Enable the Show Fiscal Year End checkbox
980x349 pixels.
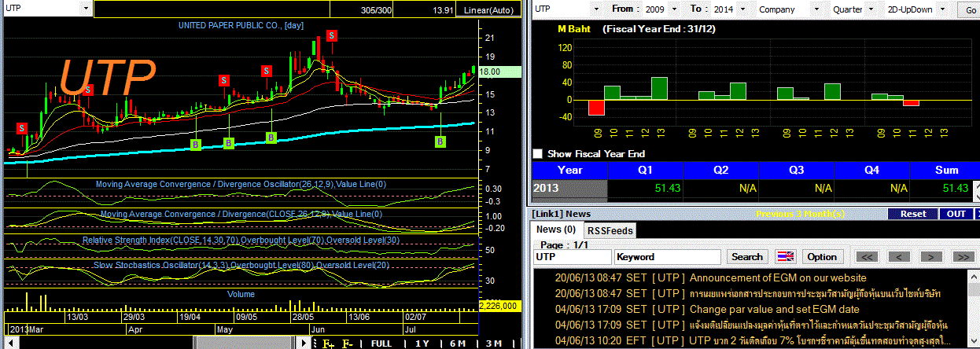point(538,154)
